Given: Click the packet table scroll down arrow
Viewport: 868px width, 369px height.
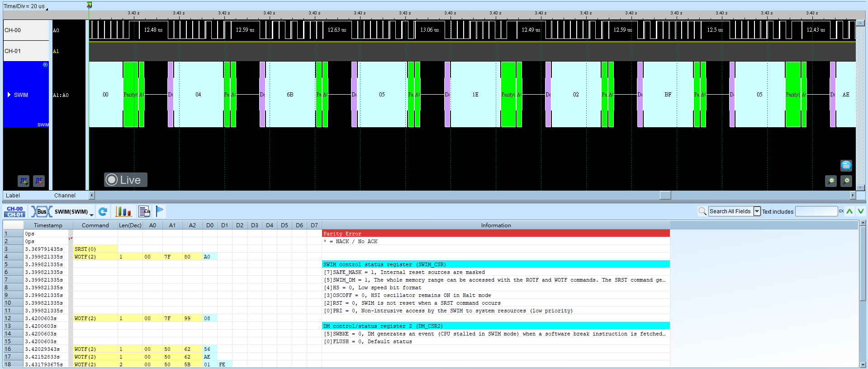Looking at the screenshot, I should 863,364.
